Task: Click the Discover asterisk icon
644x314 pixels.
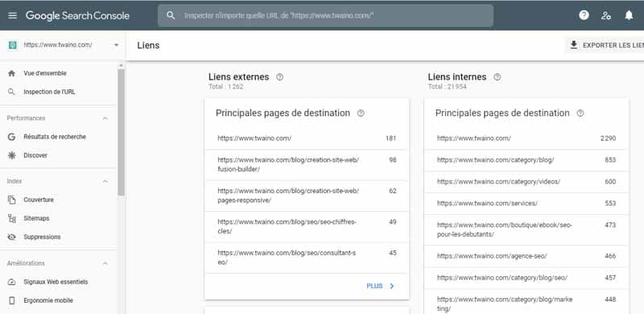Action: coord(11,155)
